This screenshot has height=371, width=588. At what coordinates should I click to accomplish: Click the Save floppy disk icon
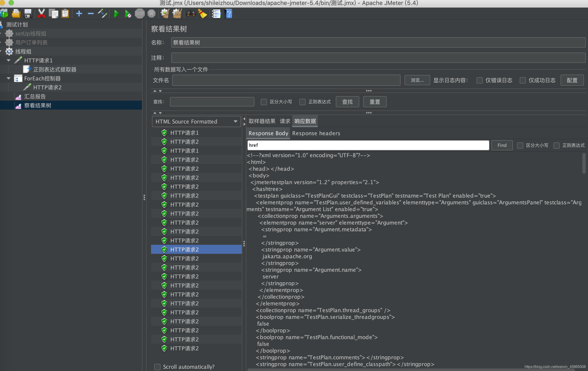pos(28,14)
